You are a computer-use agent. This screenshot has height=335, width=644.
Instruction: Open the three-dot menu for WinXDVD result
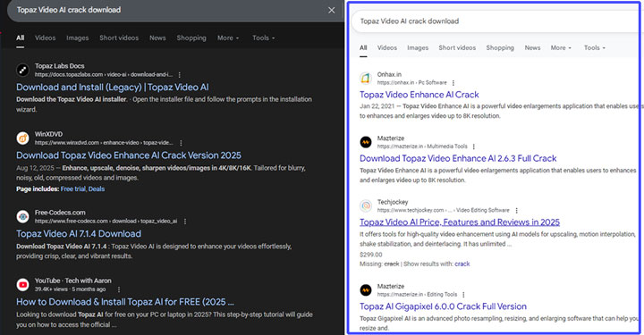[181, 143]
